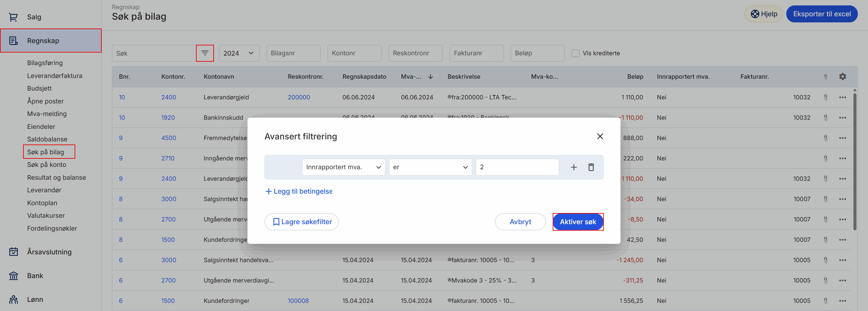
Task: Enable the Vis krediterte checkbox
Action: (575, 53)
